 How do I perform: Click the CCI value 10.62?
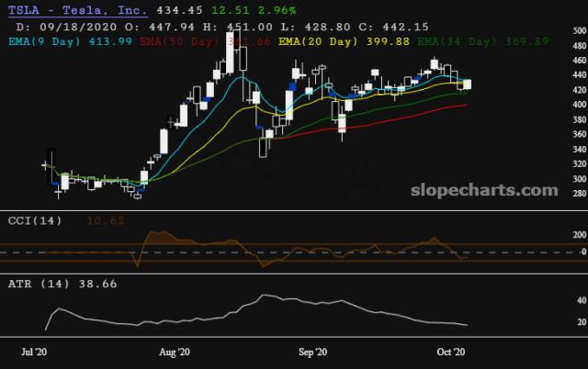[x=106, y=221]
